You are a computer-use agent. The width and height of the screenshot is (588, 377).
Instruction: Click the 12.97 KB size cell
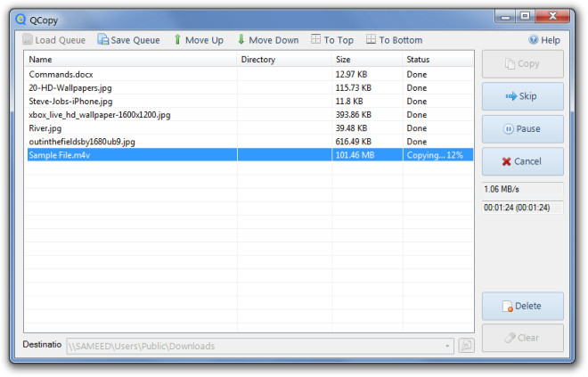pos(367,74)
